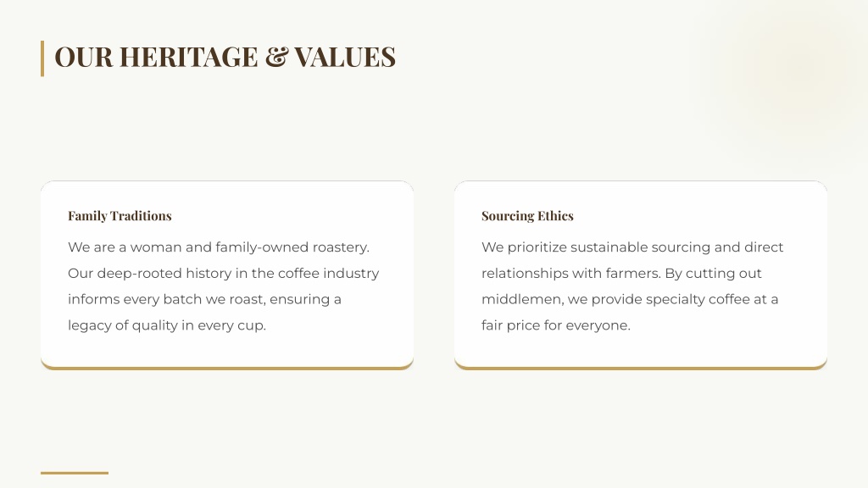868x488 pixels.
Task: Click the woman and family-owned roastery sentence
Action: (218, 247)
